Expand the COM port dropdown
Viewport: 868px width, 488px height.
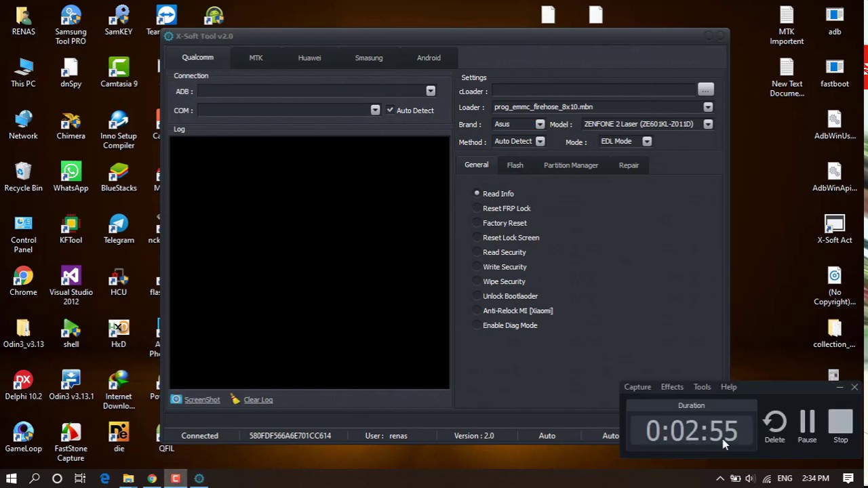(x=375, y=110)
